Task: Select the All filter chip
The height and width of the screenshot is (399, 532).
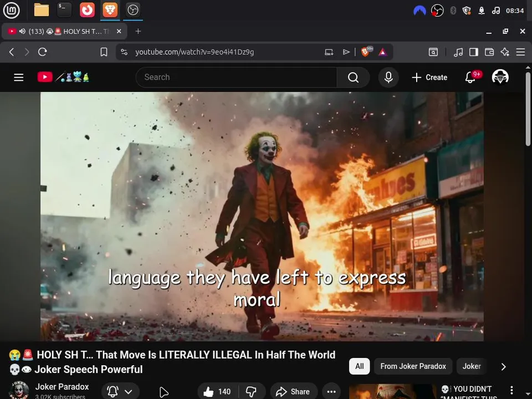Action: 359,366
